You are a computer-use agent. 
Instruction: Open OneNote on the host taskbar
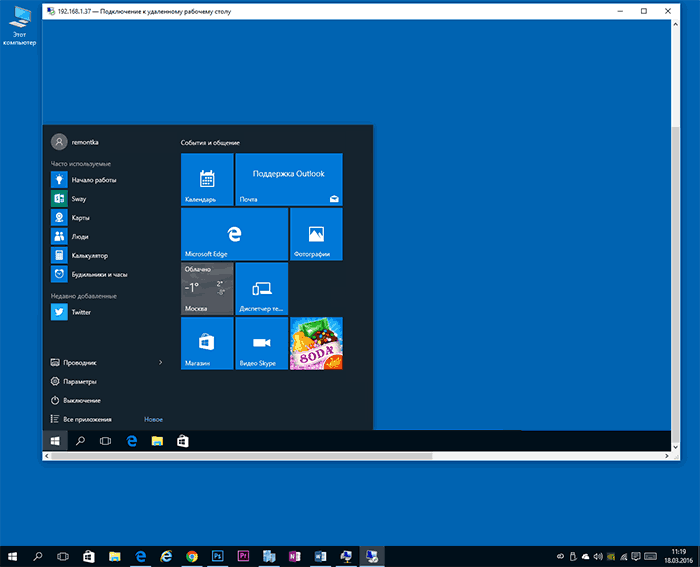click(x=295, y=556)
